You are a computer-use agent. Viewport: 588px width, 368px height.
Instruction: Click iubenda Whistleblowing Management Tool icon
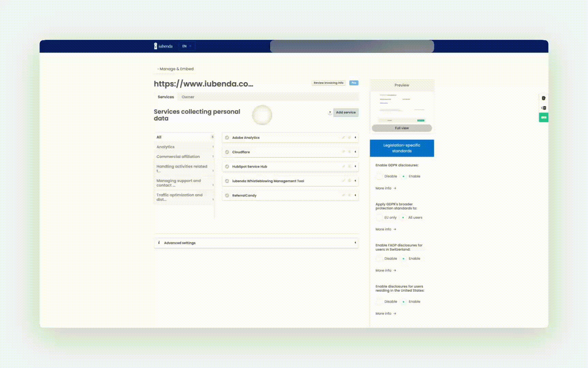tap(227, 181)
